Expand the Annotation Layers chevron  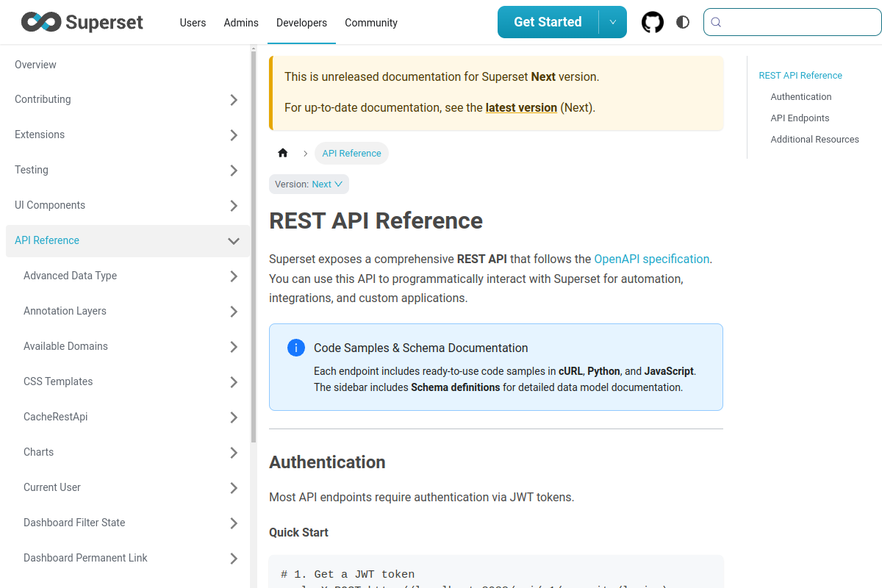click(234, 312)
